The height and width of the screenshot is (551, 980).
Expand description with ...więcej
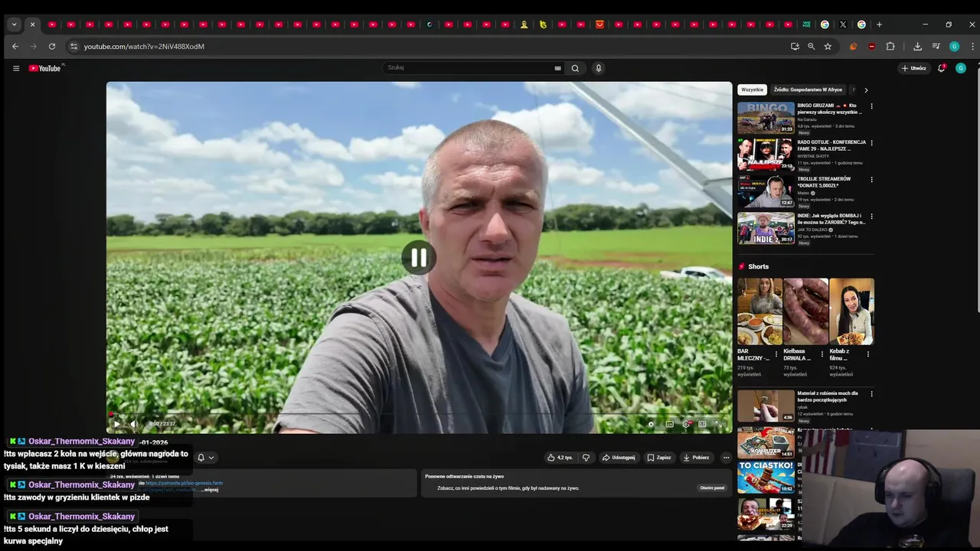[x=210, y=490]
